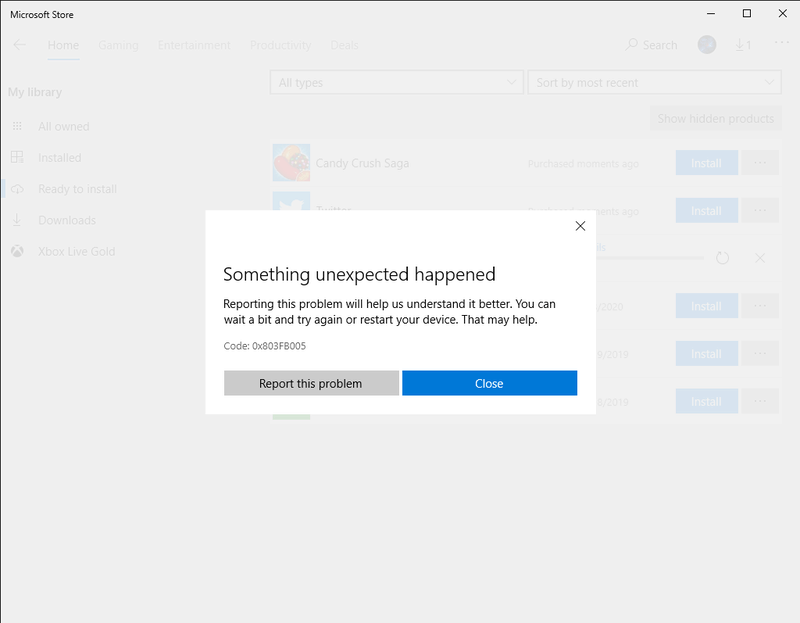Install Candy Crush Saga
Viewport: 800px width, 623px height.
(707, 163)
